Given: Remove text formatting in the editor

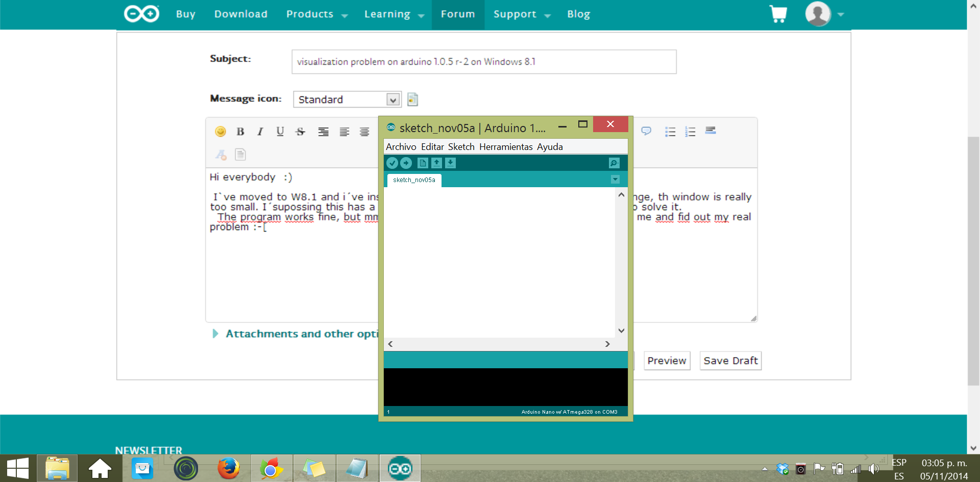Looking at the screenshot, I should tap(220, 154).
